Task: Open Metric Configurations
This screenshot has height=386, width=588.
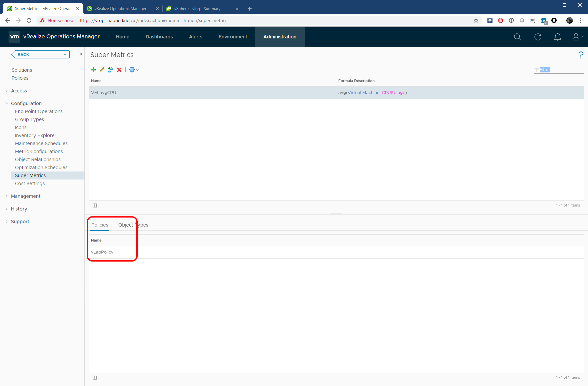Action: pyautogui.click(x=39, y=151)
